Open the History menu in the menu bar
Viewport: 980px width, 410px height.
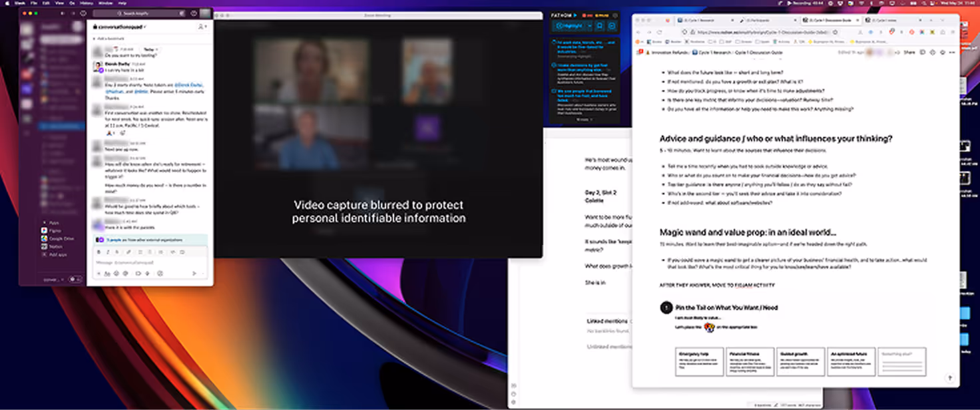point(87,3)
